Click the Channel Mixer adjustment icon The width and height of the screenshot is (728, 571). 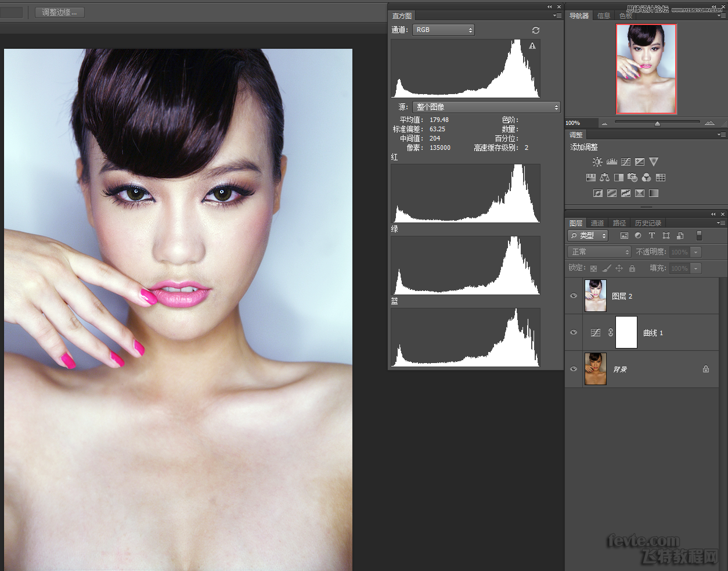pyautogui.click(x=646, y=178)
